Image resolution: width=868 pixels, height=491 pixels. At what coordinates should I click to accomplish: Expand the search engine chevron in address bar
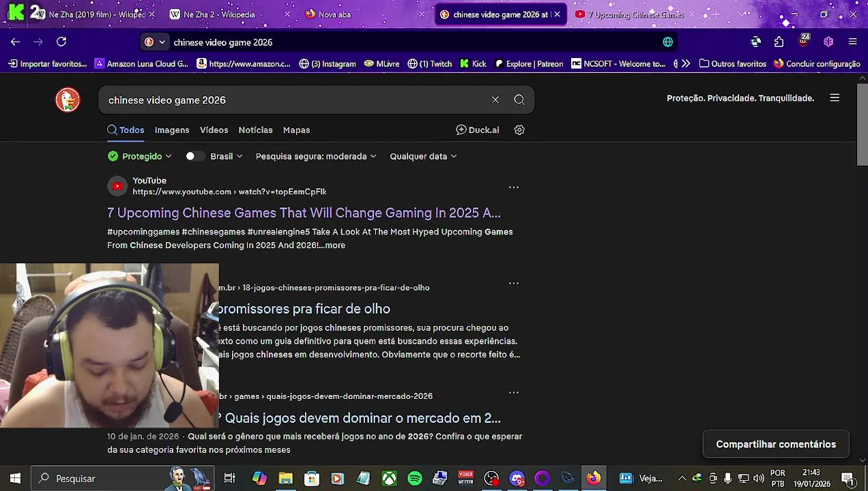(162, 42)
